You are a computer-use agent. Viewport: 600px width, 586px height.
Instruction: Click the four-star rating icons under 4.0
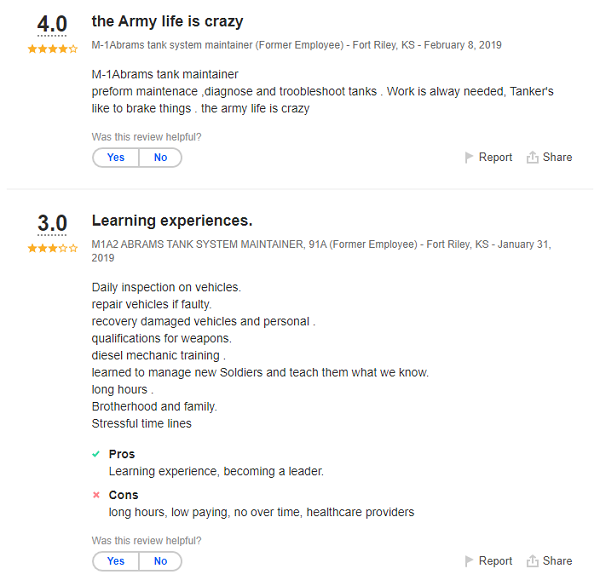(x=52, y=48)
